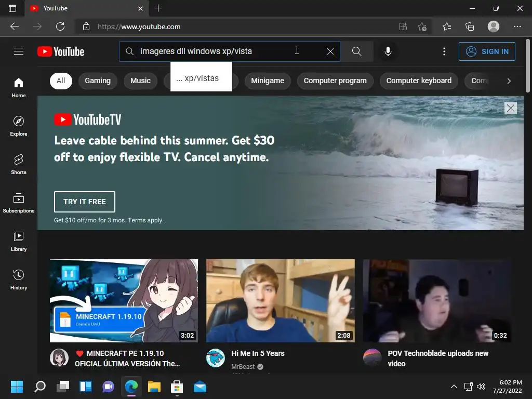
Task: Click the YouTube logo
Action: point(61,51)
